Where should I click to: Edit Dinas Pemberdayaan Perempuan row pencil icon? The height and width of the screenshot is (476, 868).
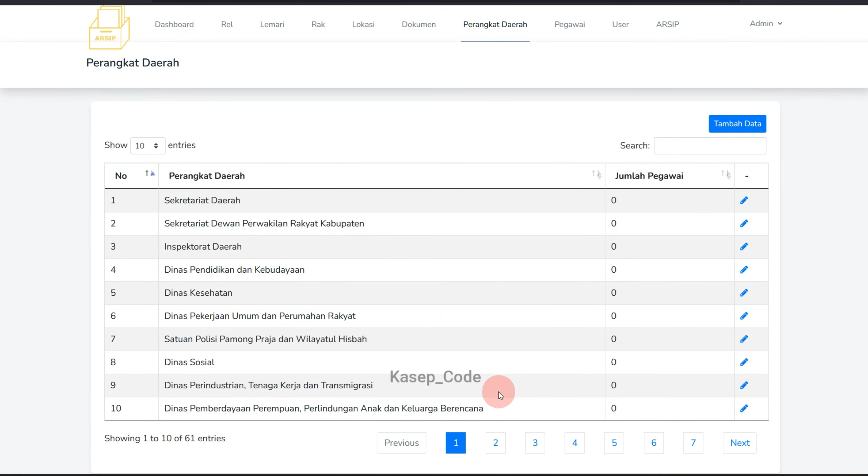click(744, 408)
